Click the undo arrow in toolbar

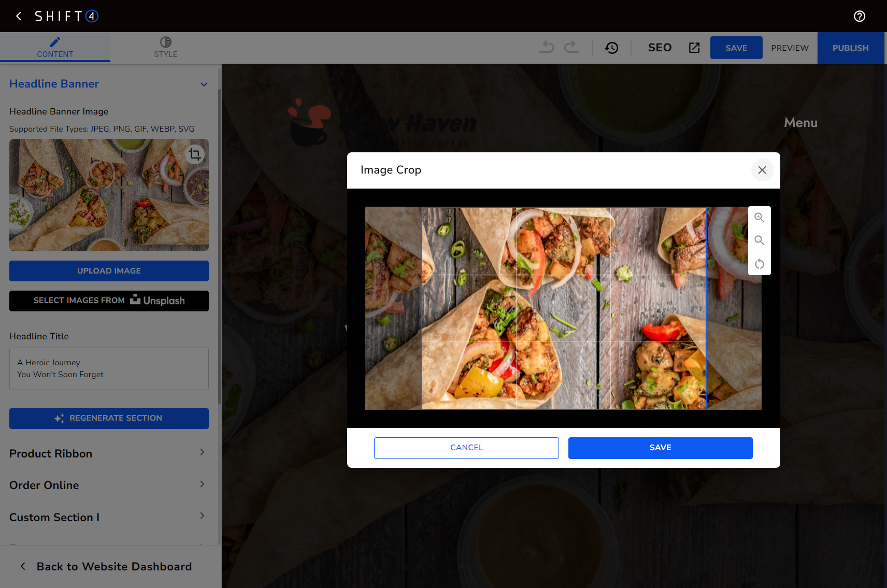[547, 47]
